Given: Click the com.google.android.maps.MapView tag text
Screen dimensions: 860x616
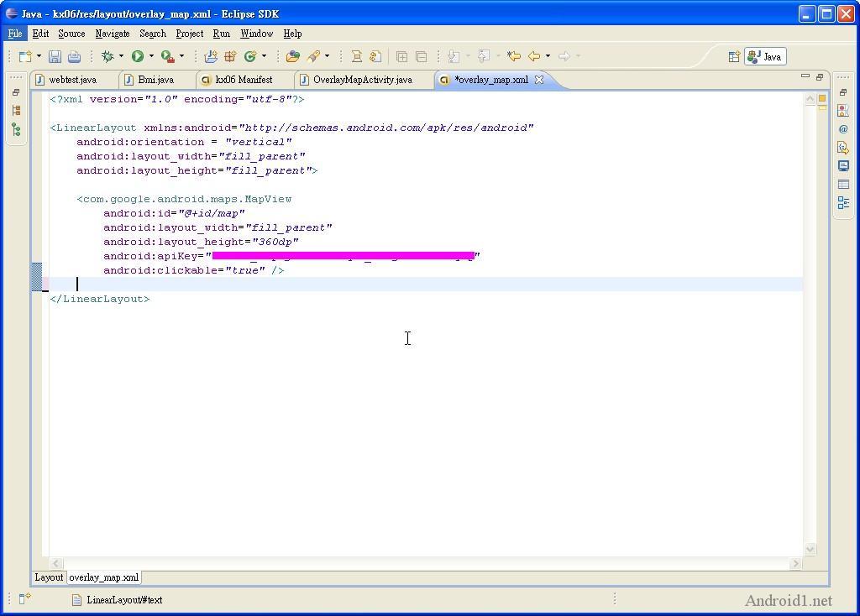Looking at the screenshot, I should point(184,199).
